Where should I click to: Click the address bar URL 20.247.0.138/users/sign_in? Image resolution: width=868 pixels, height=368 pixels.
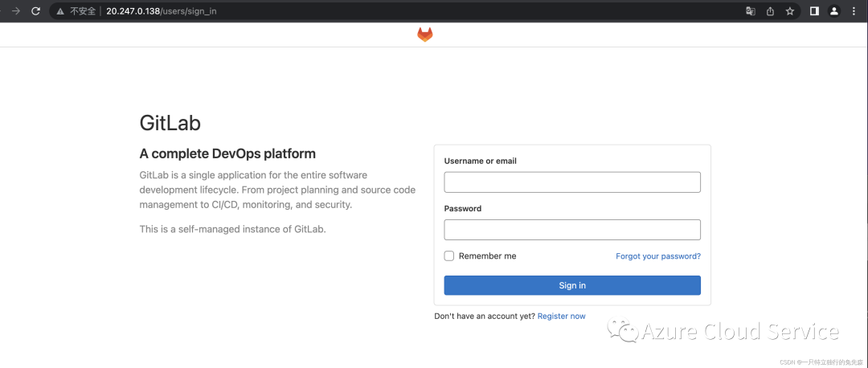(x=161, y=11)
